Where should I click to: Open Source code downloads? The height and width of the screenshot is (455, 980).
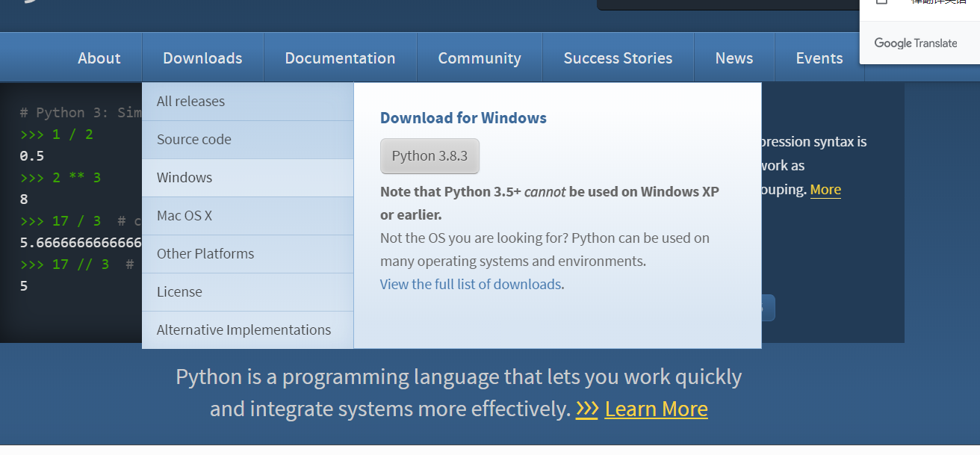coord(193,139)
